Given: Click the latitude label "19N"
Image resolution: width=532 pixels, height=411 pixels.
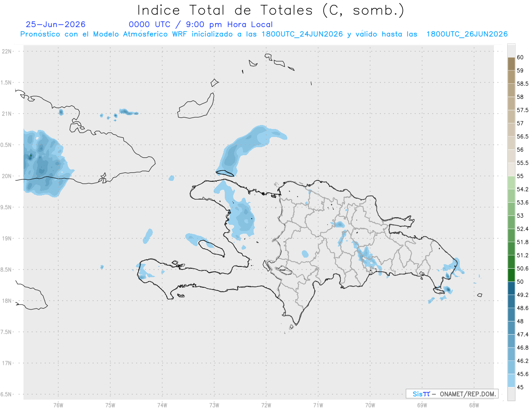Looking at the screenshot, I should click(7, 239).
